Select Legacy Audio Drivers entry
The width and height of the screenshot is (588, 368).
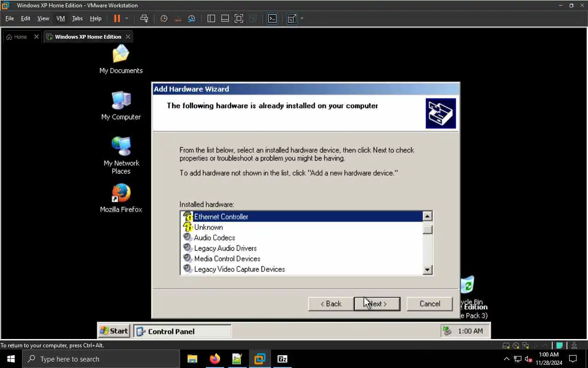(301, 248)
